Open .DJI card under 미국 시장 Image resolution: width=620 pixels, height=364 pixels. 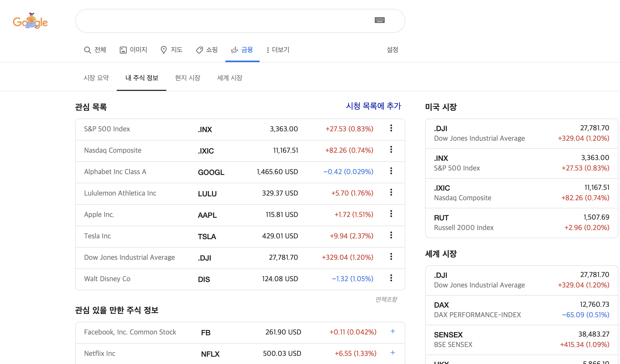pyautogui.click(x=522, y=134)
